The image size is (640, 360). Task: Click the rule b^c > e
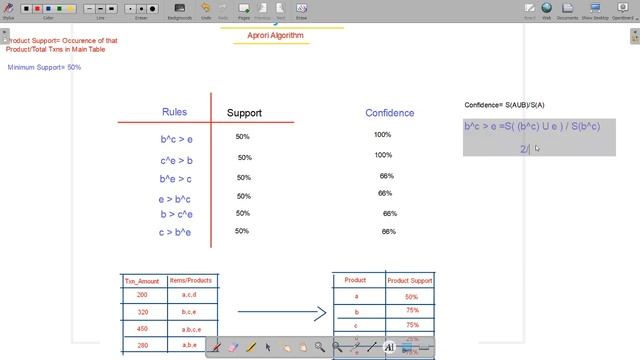click(x=176, y=140)
